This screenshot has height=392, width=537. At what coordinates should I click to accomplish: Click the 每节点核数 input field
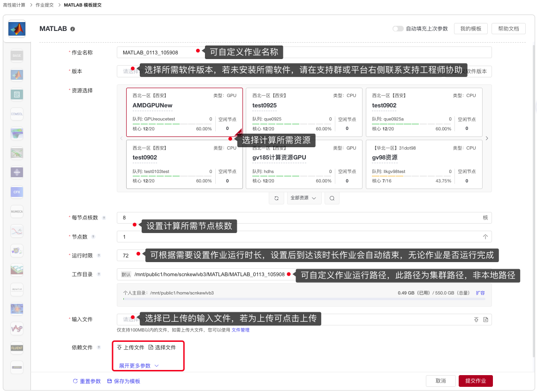tap(300, 218)
